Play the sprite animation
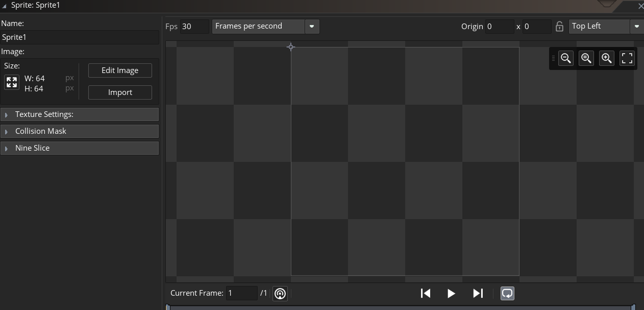The image size is (644, 310). [451, 293]
